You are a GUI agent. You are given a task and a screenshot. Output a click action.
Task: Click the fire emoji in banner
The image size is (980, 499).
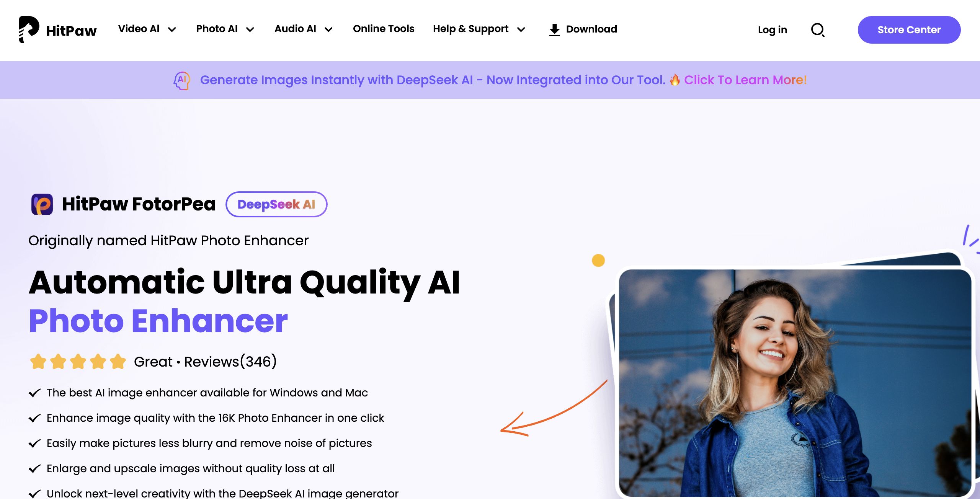675,80
